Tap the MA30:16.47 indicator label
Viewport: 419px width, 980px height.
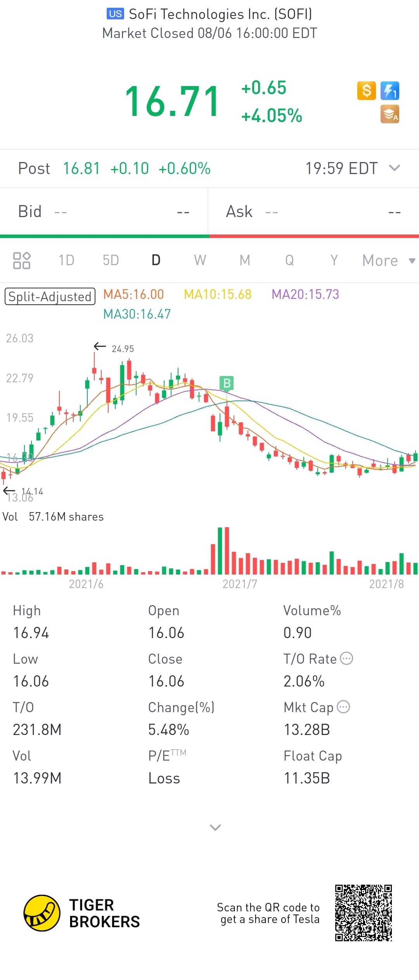(137, 314)
